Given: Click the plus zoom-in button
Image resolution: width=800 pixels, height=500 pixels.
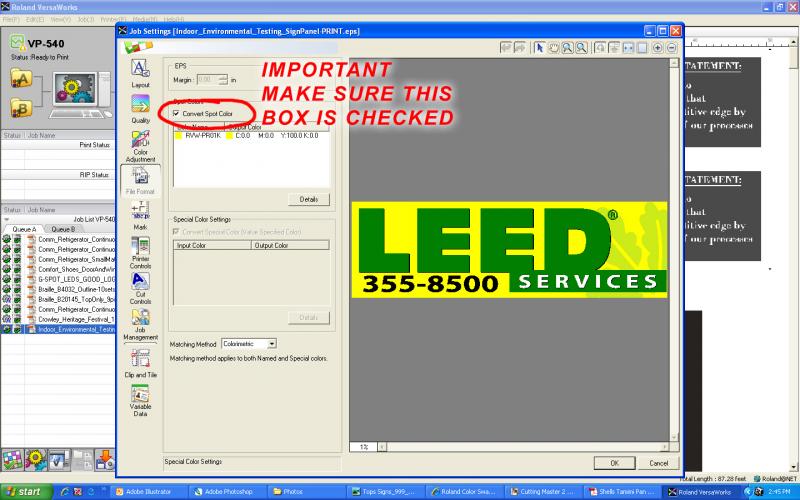Looking at the screenshot, I should tap(658, 47).
